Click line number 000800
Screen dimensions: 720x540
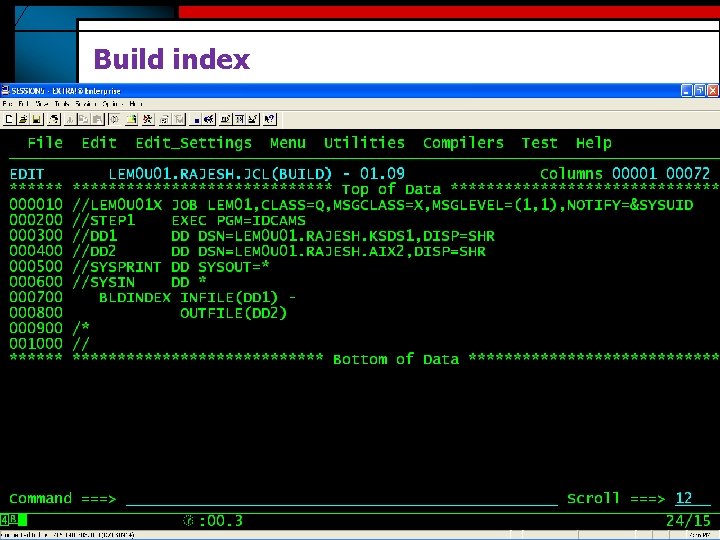pos(36,313)
